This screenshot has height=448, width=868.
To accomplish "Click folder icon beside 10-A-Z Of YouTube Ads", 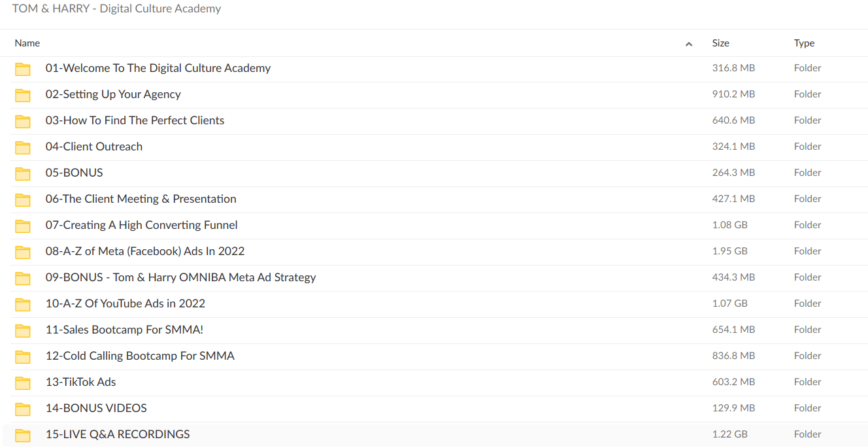I will point(23,304).
